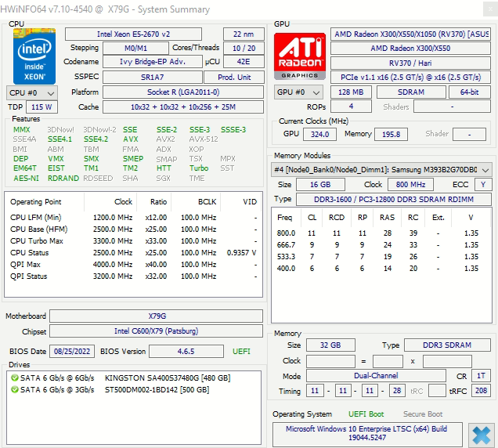Image resolution: width=498 pixels, height=448 pixels.
Task: Click the AVX feature label
Action: [x=131, y=139]
